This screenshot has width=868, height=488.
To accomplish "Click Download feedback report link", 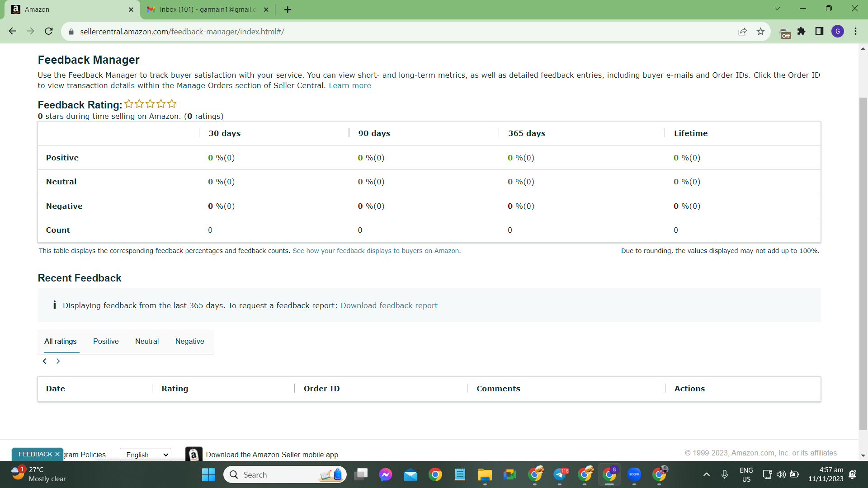I will click(x=389, y=305).
